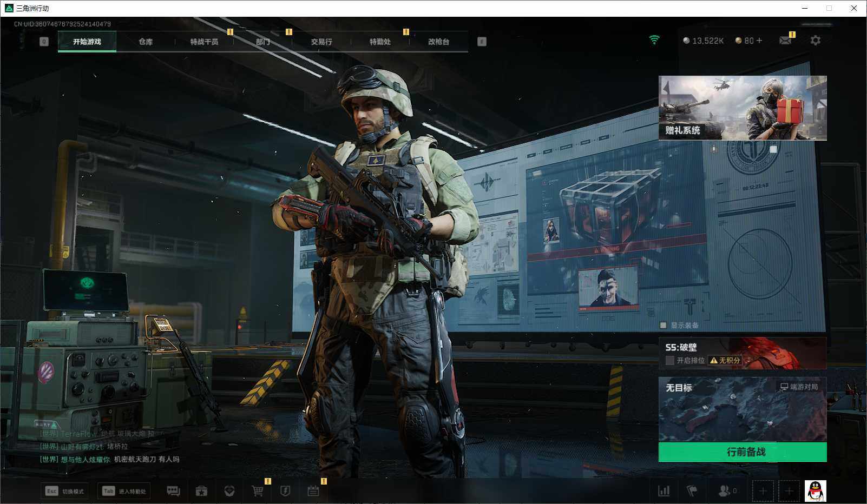867x504 pixels.
Task: Open the star briefcase icon in bottom bar
Action: (x=201, y=491)
